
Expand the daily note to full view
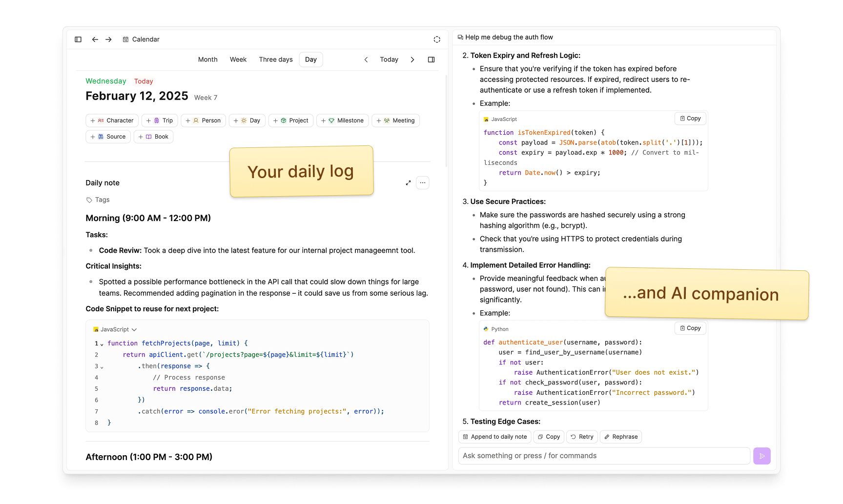pos(408,183)
